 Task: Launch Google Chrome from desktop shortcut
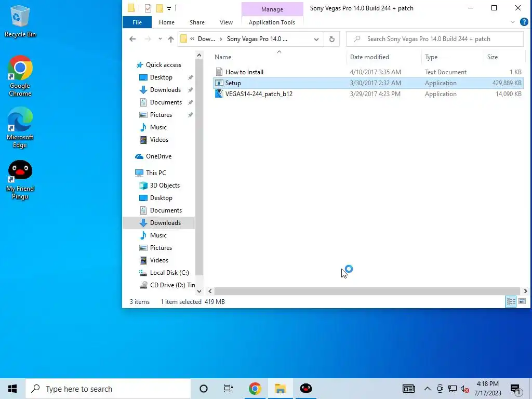20,76
